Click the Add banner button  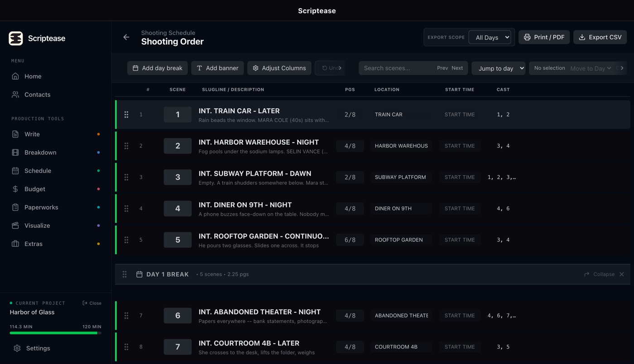(217, 68)
